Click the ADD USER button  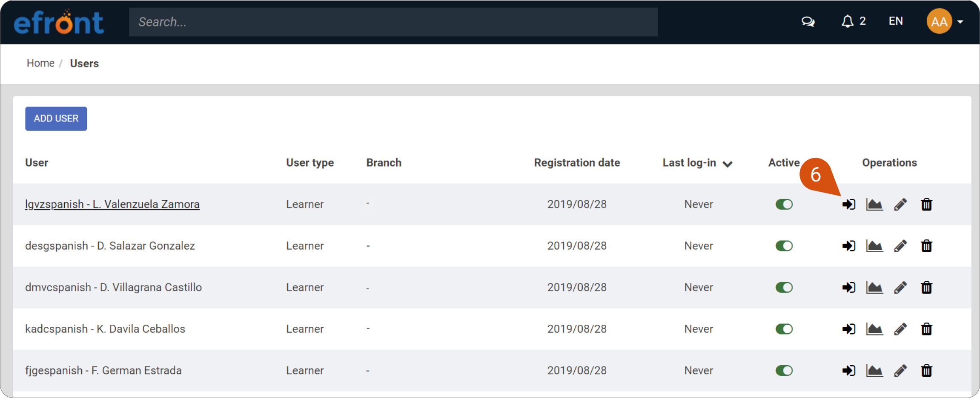coord(56,118)
